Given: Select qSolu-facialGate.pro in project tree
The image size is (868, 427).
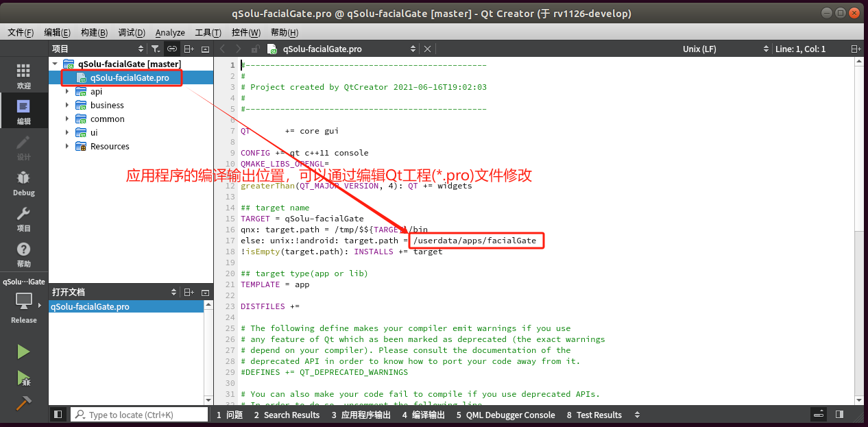Looking at the screenshot, I should (131, 77).
